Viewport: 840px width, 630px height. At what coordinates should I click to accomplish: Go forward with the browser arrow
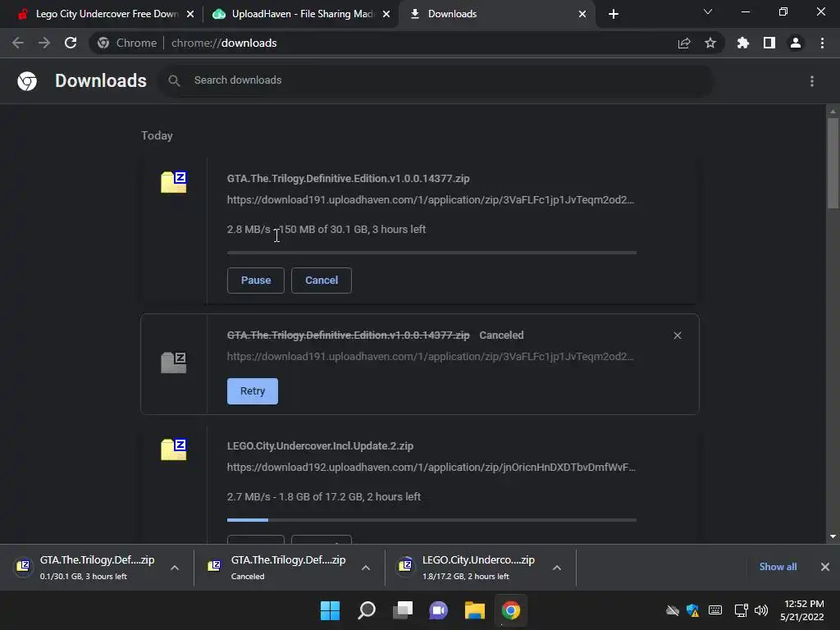coord(44,43)
